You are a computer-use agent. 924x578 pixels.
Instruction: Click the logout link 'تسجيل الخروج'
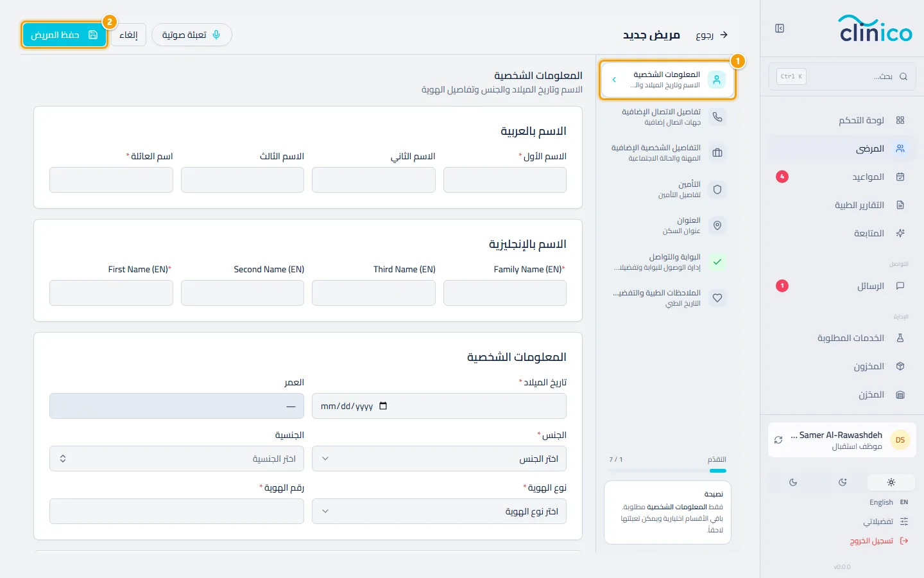879,541
